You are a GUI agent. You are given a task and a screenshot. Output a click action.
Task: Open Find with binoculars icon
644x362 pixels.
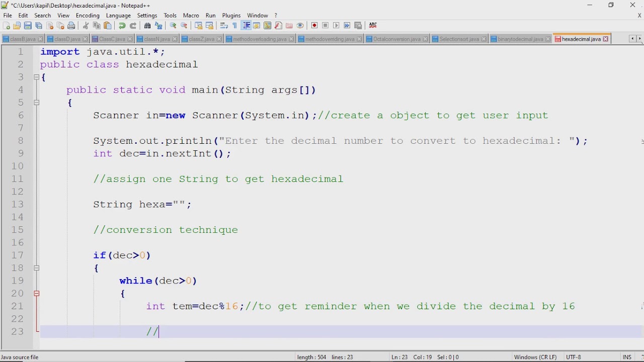pos(147,26)
